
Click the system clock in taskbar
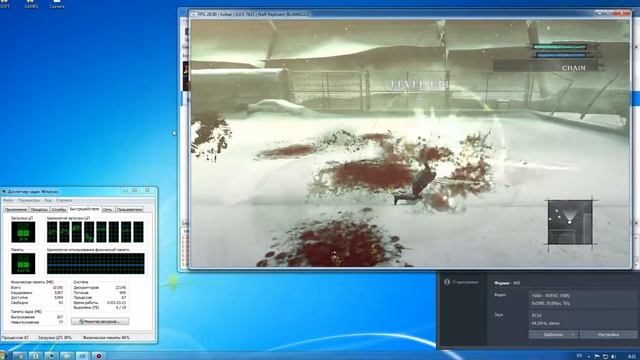click(631, 356)
